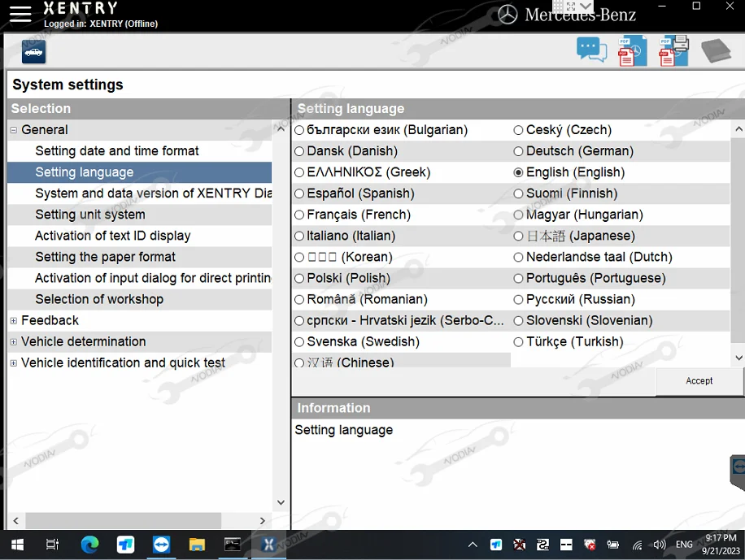
Task: Click the volume speaker tray icon
Action: pyautogui.click(x=660, y=545)
